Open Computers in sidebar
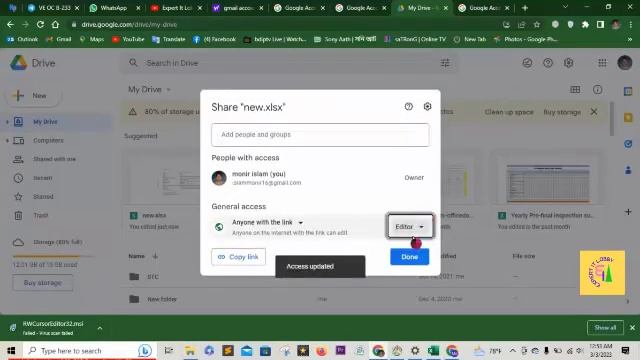The image size is (640, 360). click(x=48, y=140)
